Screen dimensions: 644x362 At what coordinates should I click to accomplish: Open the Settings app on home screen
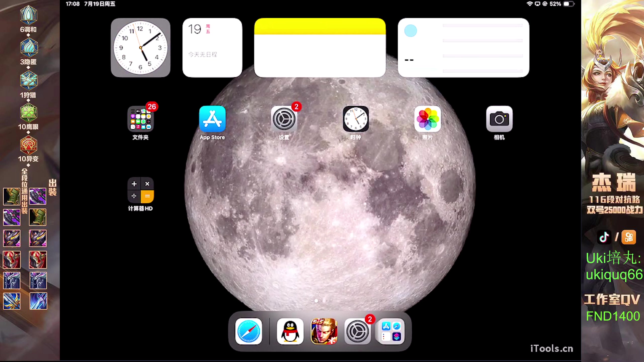click(284, 119)
